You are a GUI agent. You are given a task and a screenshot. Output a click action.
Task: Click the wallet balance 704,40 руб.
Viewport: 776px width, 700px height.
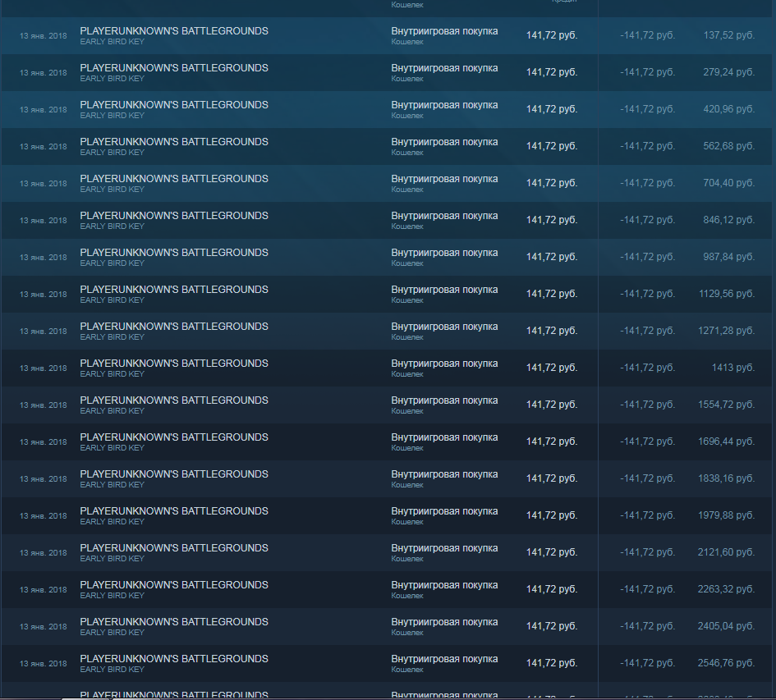(729, 183)
